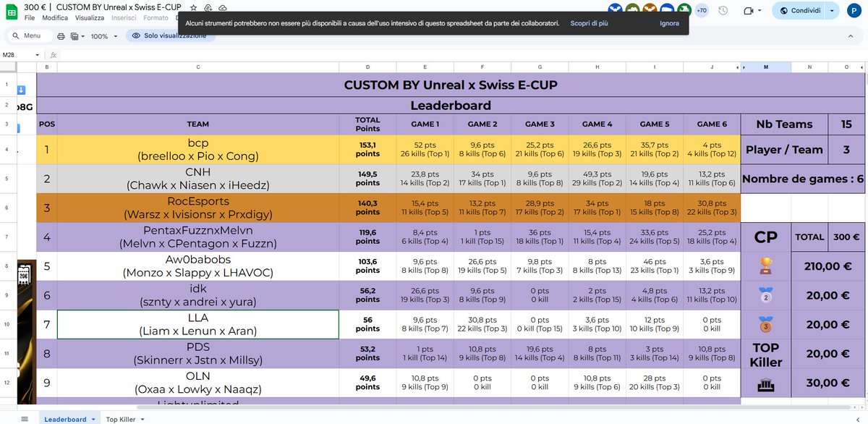Image resolution: width=868 pixels, height=424 pixels.
Task: Open the Name Box dropdown arrow
Action: (x=38, y=55)
